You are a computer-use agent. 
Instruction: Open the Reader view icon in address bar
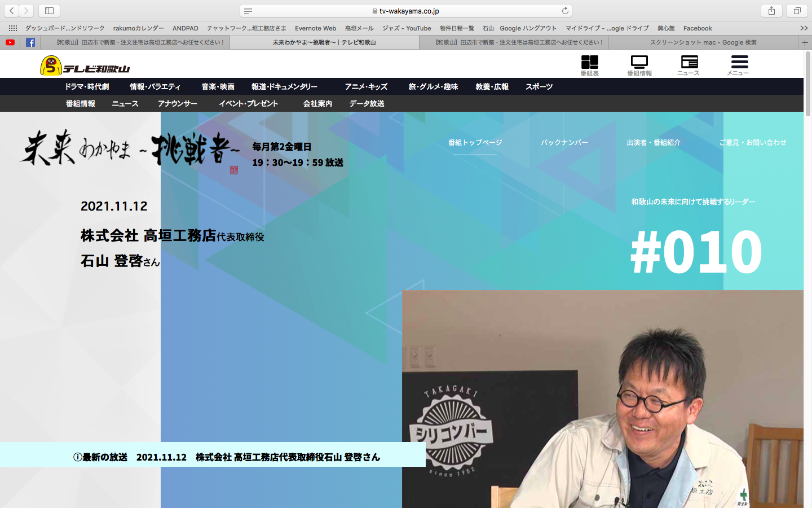[248, 11]
